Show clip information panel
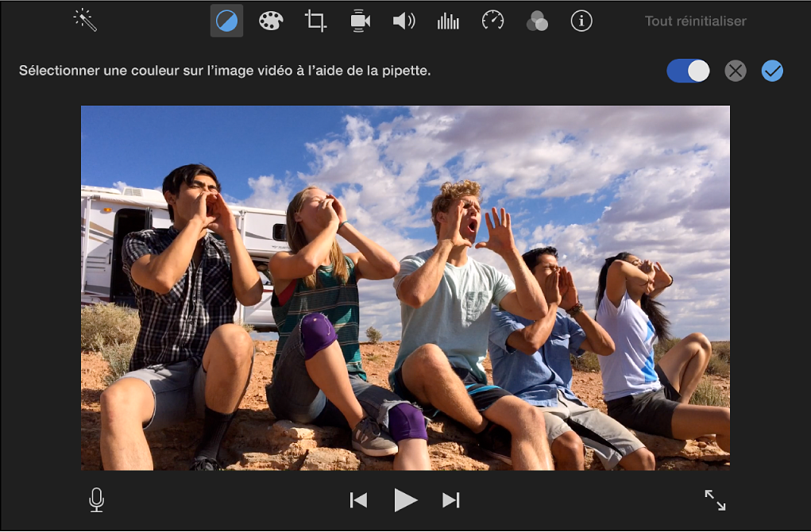This screenshot has width=811, height=532. point(581,21)
